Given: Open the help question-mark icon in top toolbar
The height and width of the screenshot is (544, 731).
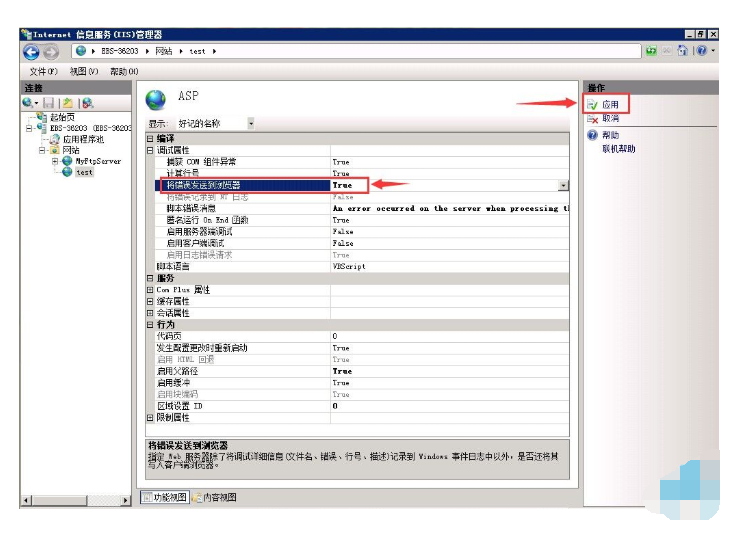Looking at the screenshot, I should pos(702,50).
